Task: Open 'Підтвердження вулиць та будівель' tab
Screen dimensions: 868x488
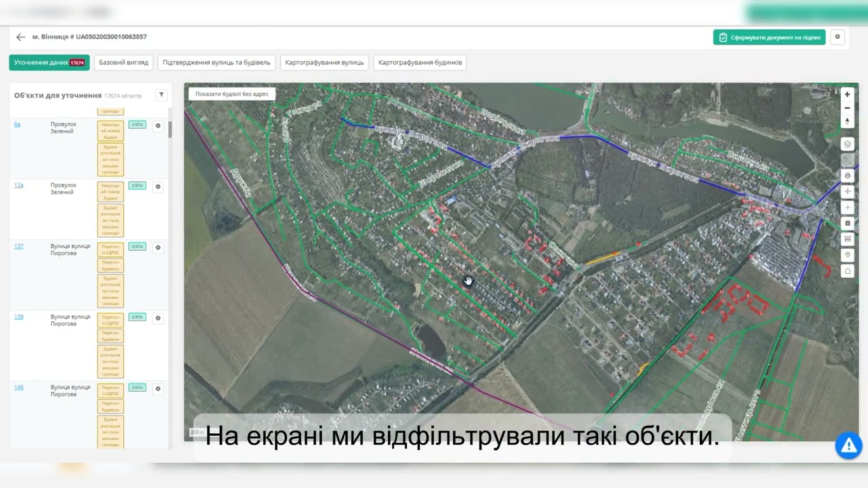Action: click(217, 62)
